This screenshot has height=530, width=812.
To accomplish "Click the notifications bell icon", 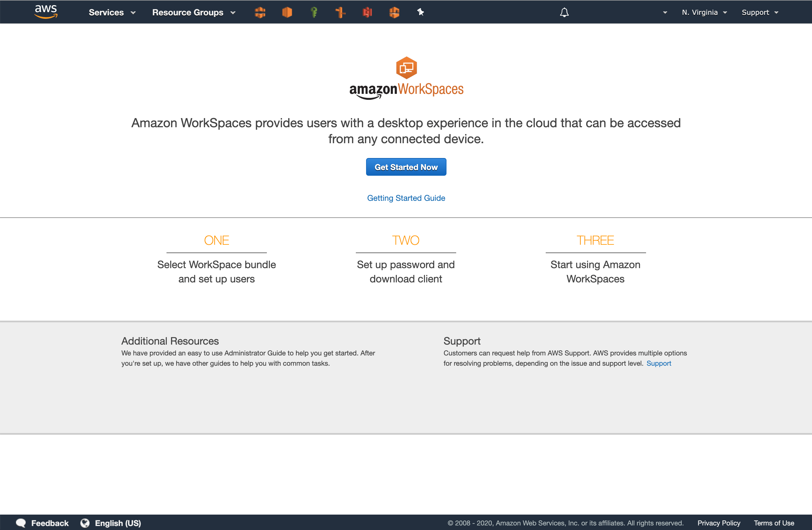I will 564,12.
